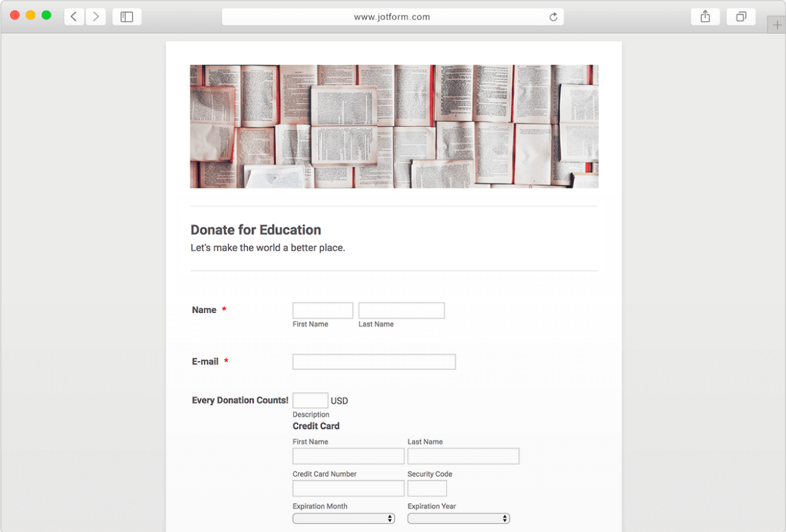Click the address bar showing www.jotform.com
Screen dimensions: 786x532
pos(392,17)
